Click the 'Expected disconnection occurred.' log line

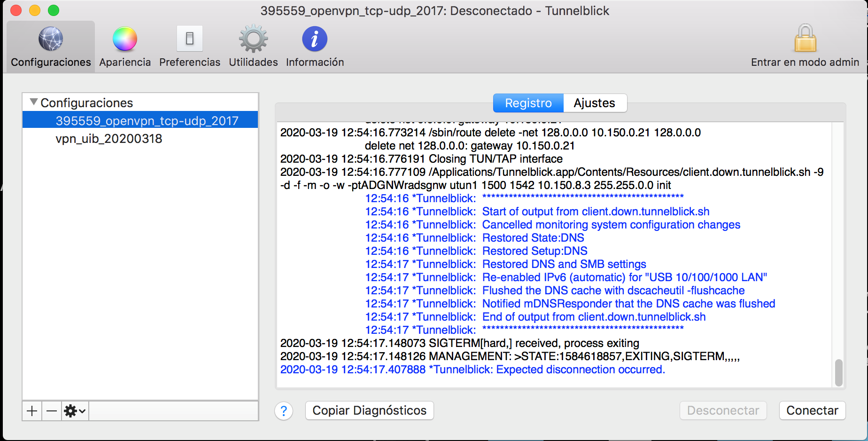473,370
